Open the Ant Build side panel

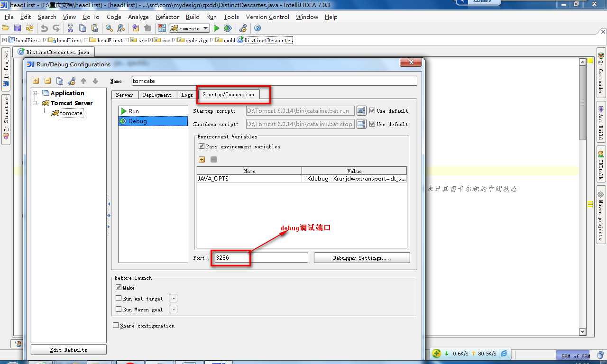click(601, 121)
